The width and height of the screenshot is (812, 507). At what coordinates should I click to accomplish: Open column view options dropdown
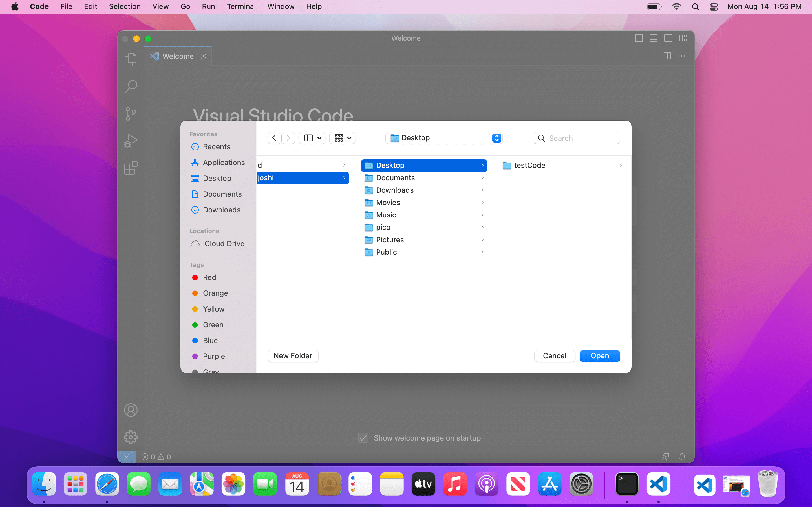[312, 138]
